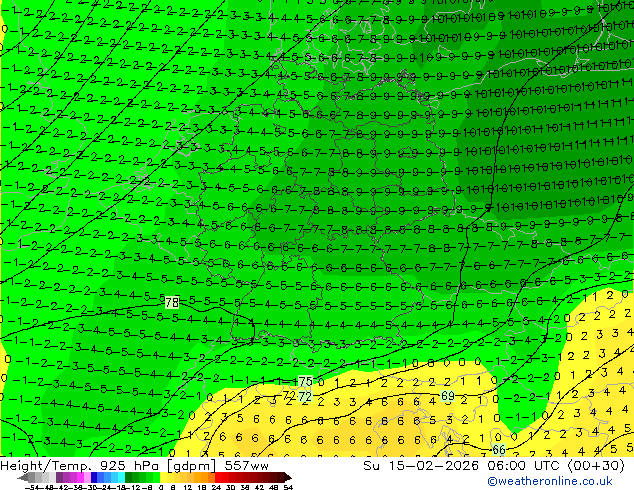Click the left arrow end of the color scale

[x=23, y=477]
